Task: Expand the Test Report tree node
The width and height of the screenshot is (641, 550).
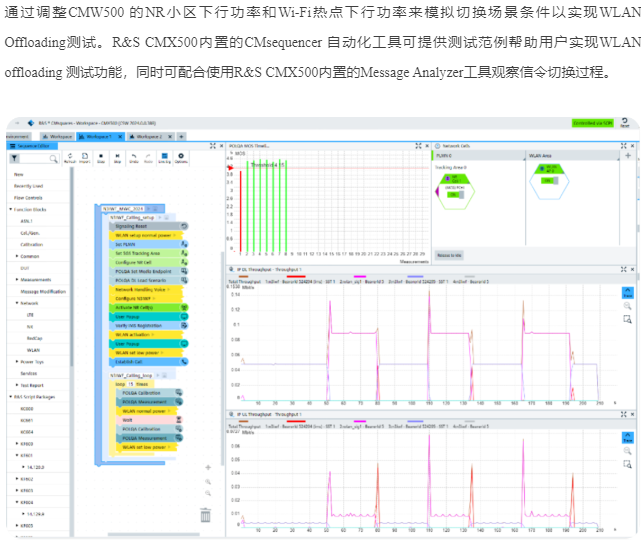Action: (16, 384)
